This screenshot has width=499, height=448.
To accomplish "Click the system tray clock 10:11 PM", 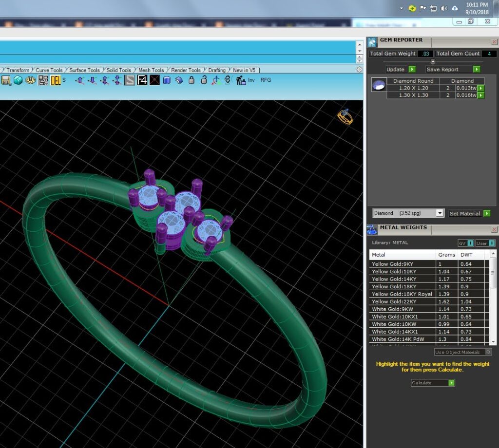I will click(477, 5).
